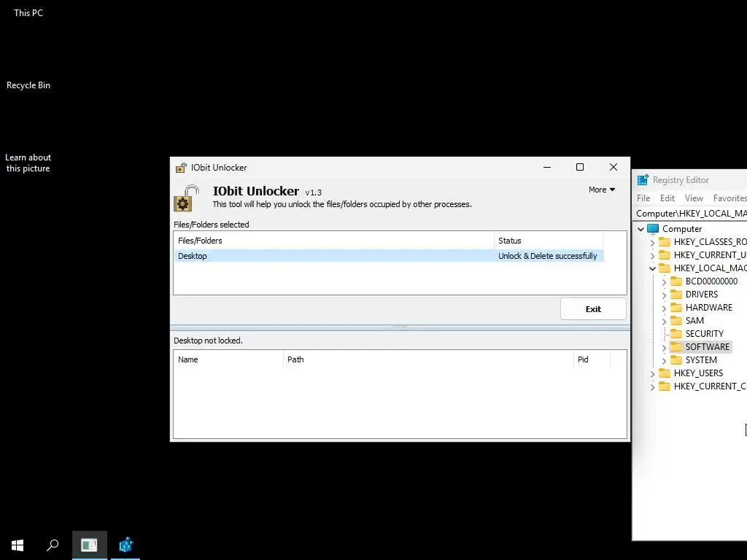Screen dimensions: 747x560
Task: Click the Registry Editor taskbar button
Action: coord(125,545)
